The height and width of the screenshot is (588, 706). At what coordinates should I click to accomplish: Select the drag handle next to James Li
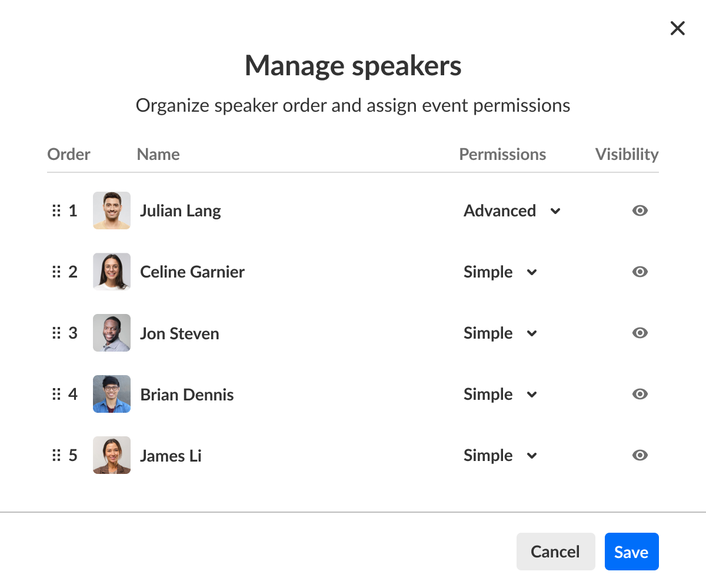[x=56, y=455]
